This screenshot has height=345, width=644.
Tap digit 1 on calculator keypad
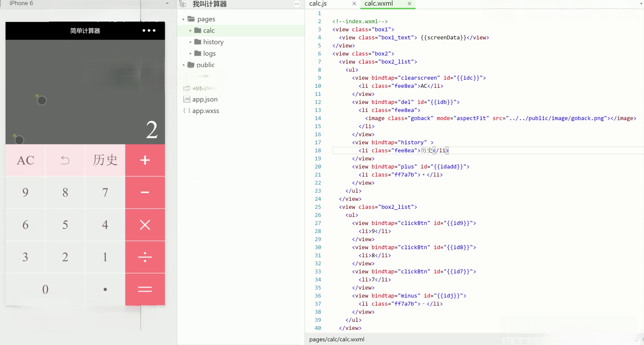pyautogui.click(x=105, y=257)
